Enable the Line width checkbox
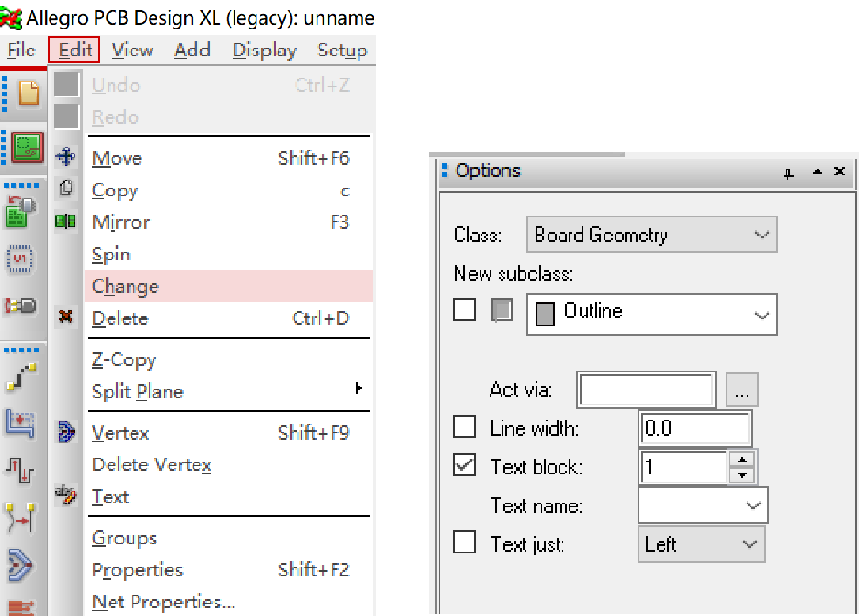The image size is (859, 616). coord(464,426)
